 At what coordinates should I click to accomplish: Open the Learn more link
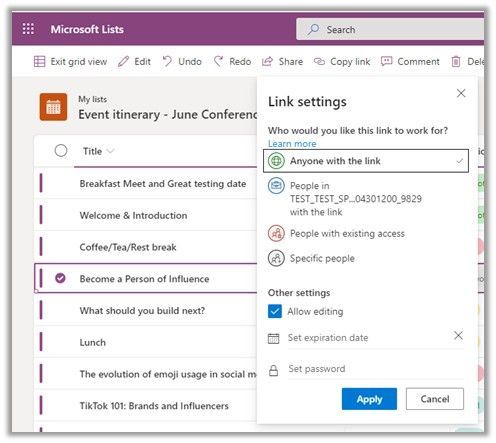click(292, 144)
